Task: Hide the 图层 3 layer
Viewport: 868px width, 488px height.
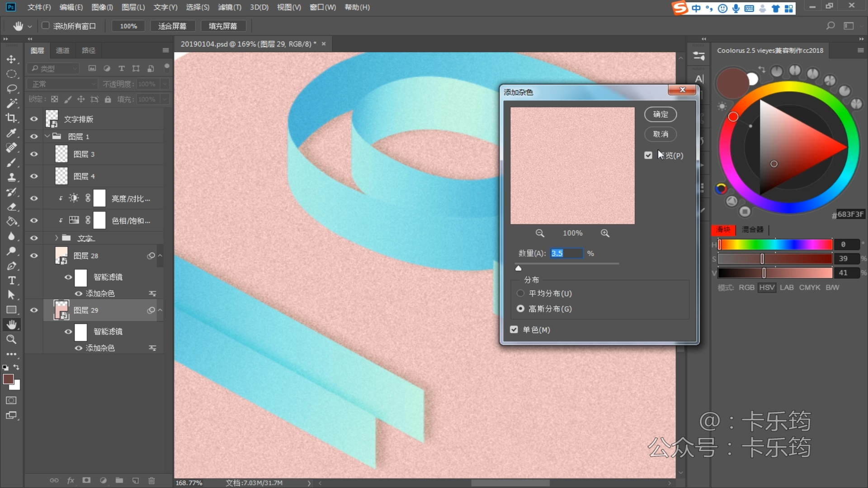Action: (34, 154)
